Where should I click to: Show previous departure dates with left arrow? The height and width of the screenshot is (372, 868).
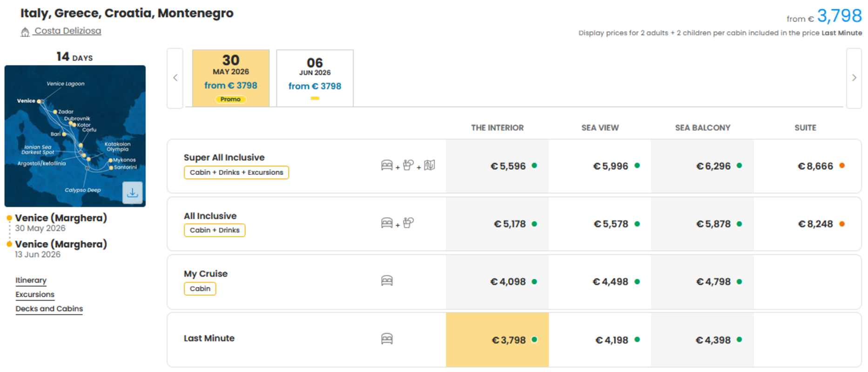(175, 78)
